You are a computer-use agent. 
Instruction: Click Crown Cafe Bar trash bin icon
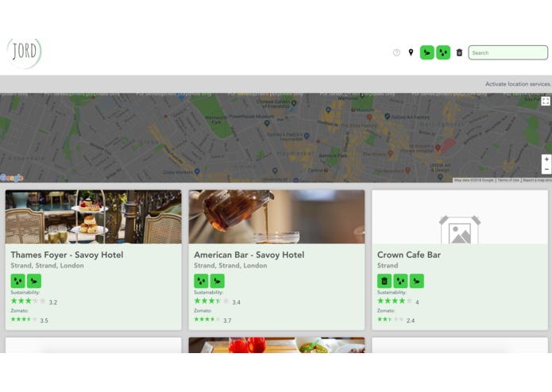[384, 281]
